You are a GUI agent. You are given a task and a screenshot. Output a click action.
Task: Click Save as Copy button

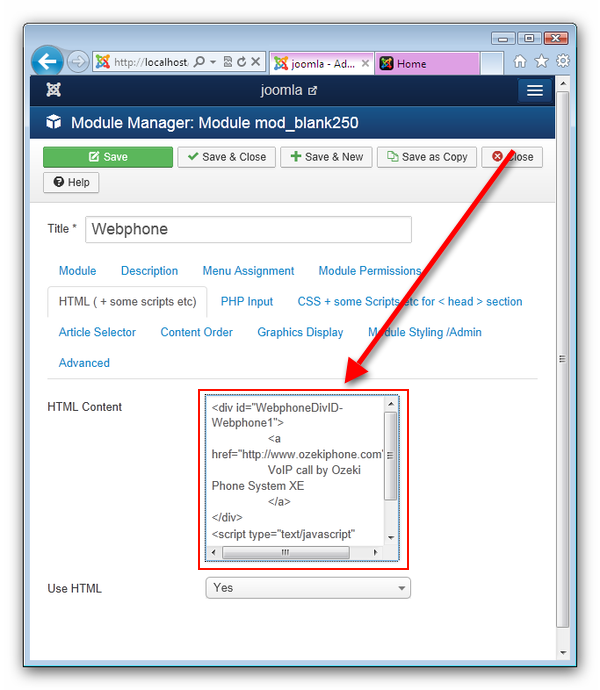[x=427, y=157]
